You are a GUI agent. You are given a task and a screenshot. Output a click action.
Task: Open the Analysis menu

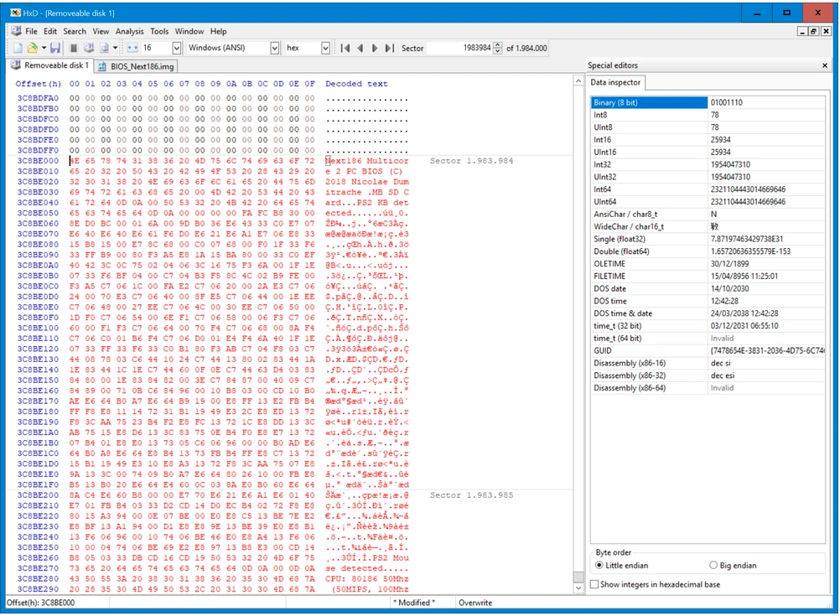(129, 32)
